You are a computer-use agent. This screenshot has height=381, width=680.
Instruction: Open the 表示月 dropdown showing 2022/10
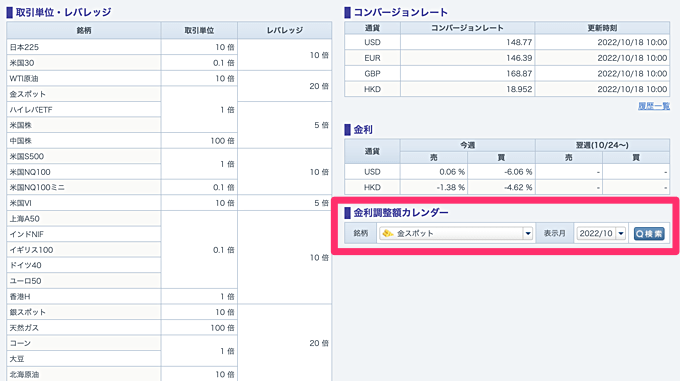pos(601,233)
